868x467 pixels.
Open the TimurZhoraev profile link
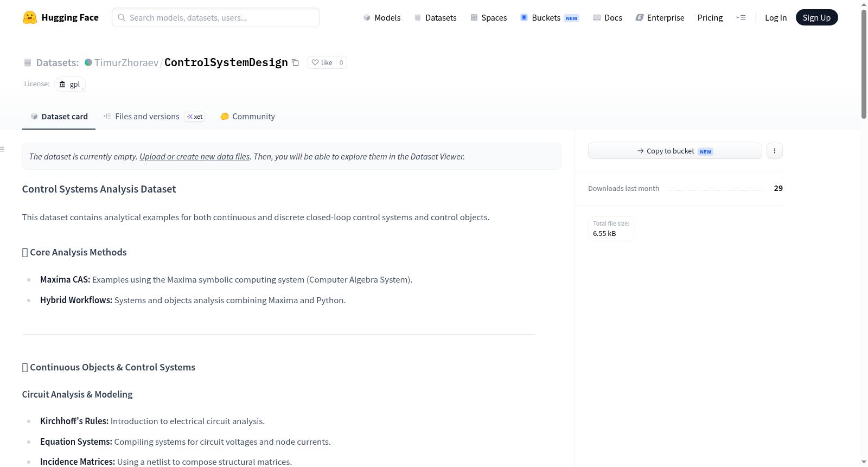pos(126,62)
